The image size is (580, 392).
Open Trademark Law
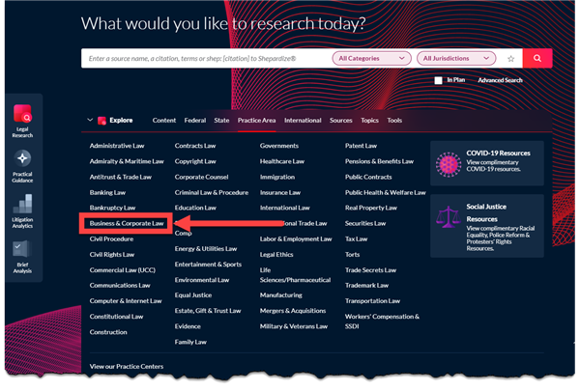[x=366, y=286]
